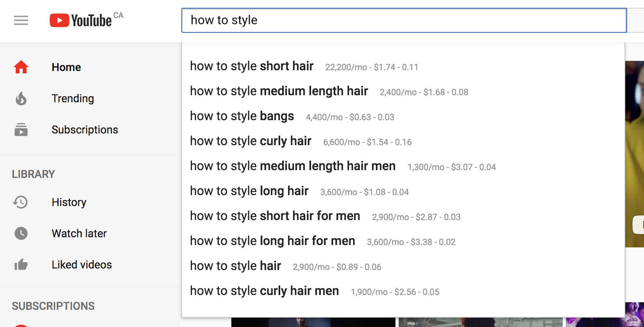Click the Watch later clock icon
The height and width of the screenshot is (327, 644).
(x=21, y=233)
